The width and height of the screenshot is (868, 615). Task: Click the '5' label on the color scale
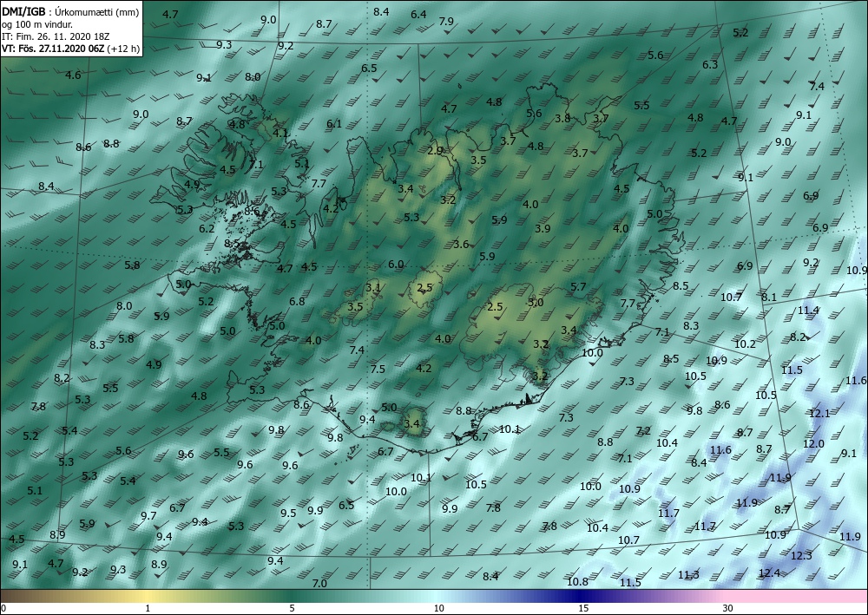(292, 609)
